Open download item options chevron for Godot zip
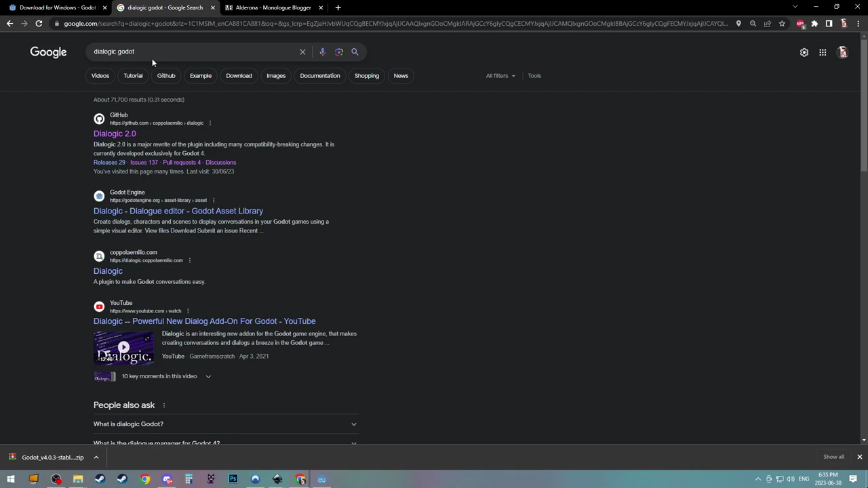This screenshot has height=488, width=868. coord(96,457)
